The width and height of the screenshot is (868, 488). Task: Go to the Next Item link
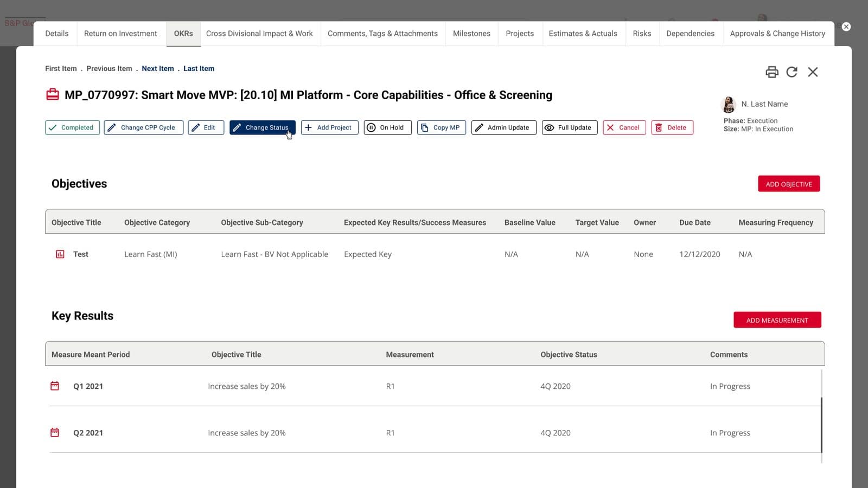pos(158,68)
